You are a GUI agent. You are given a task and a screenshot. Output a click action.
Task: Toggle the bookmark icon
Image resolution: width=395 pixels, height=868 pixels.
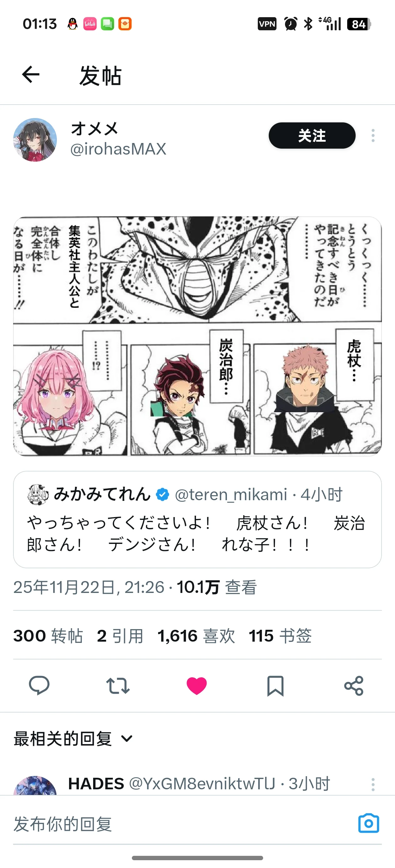(275, 686)
